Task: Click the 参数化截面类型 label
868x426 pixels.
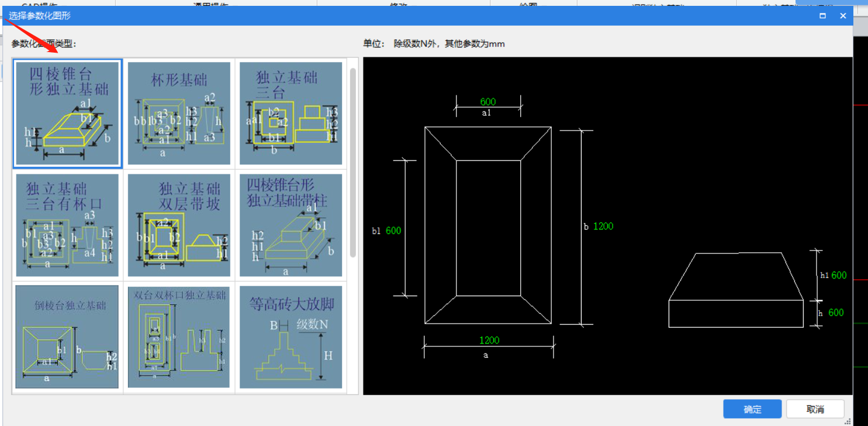Action: click(x=44, y=43)
